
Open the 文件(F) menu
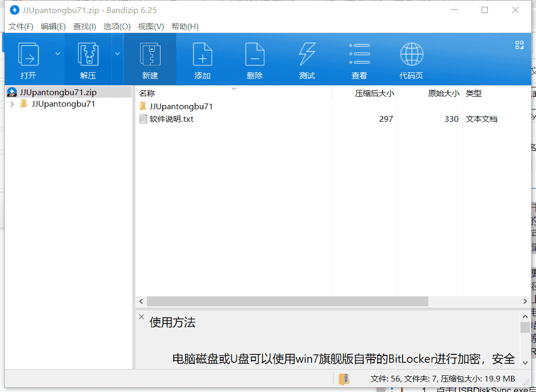21,27
